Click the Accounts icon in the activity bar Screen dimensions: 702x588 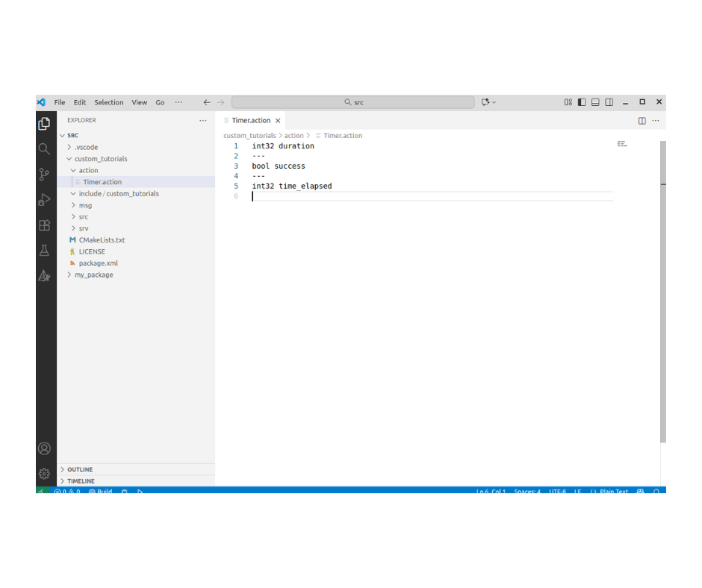click(x=45, y=448)
